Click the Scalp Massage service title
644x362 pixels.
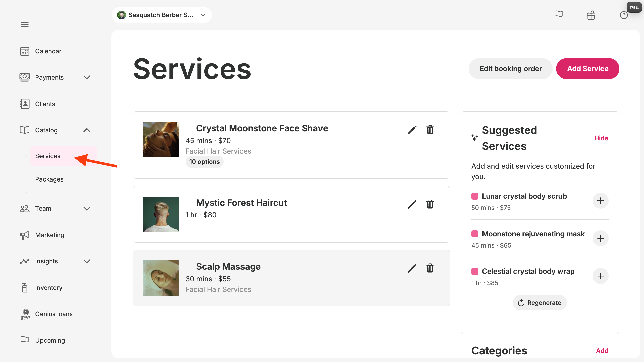pos(228,266)
